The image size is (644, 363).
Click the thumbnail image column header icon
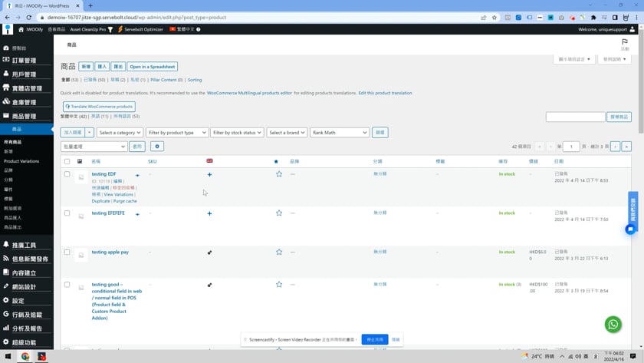[x=80, y=161]
